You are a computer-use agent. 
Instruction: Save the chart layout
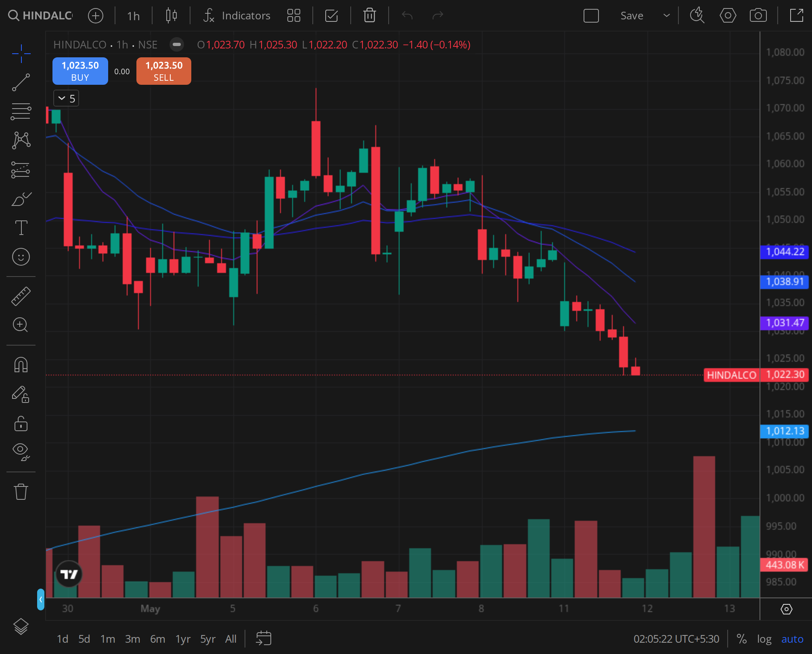(632, 16)
